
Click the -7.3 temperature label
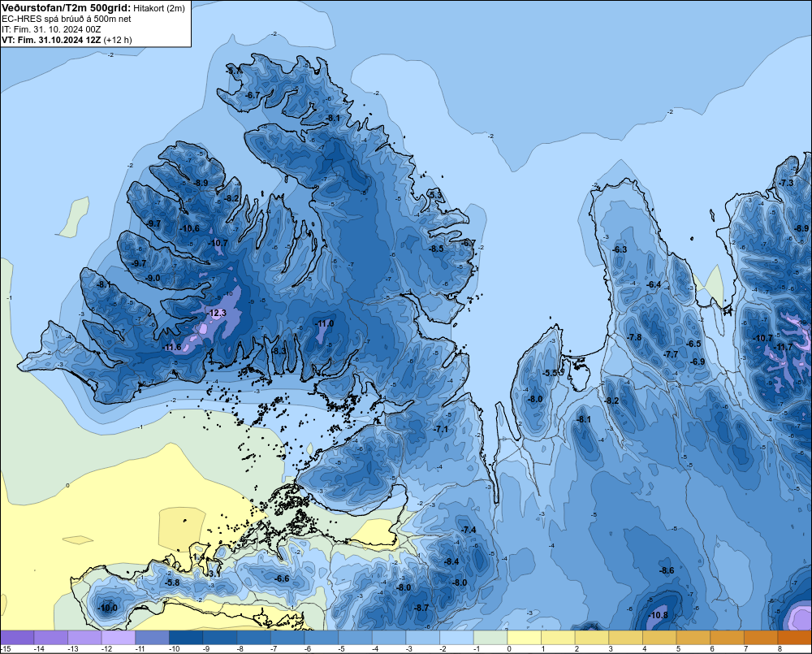click(786, 184)
